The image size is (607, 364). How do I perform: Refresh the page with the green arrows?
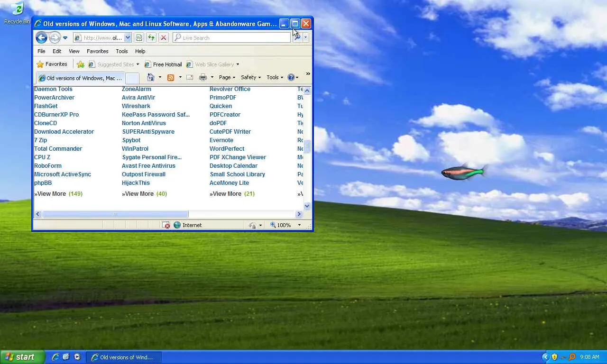[x=151, y=38]
